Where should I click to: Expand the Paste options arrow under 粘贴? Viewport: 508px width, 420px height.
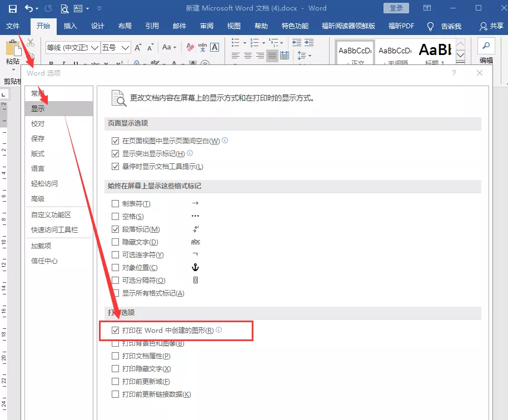13,69
